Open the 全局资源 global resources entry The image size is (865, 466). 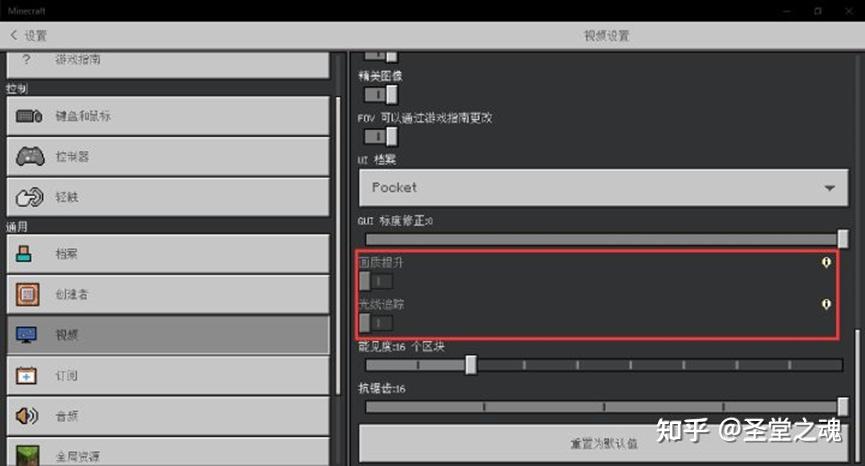[x=168, y=452]
